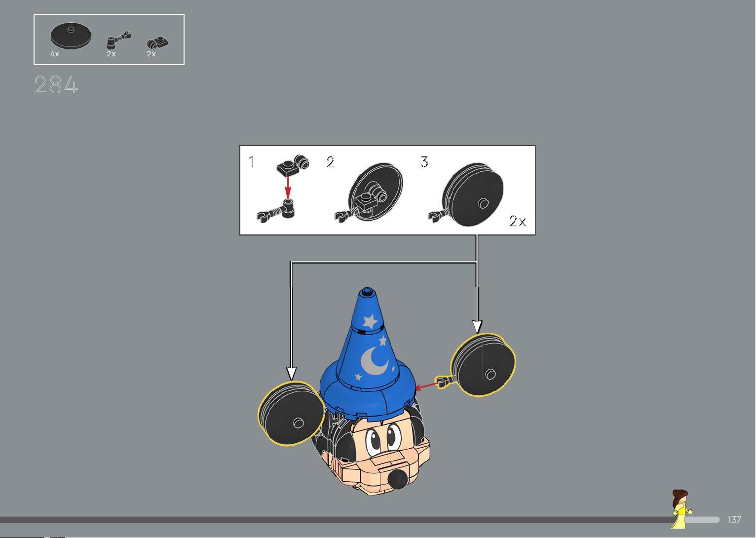Screen dimensions: 756x538
Task: Click the finished ear in sub-step 3
Action: [x=466, y=195]
